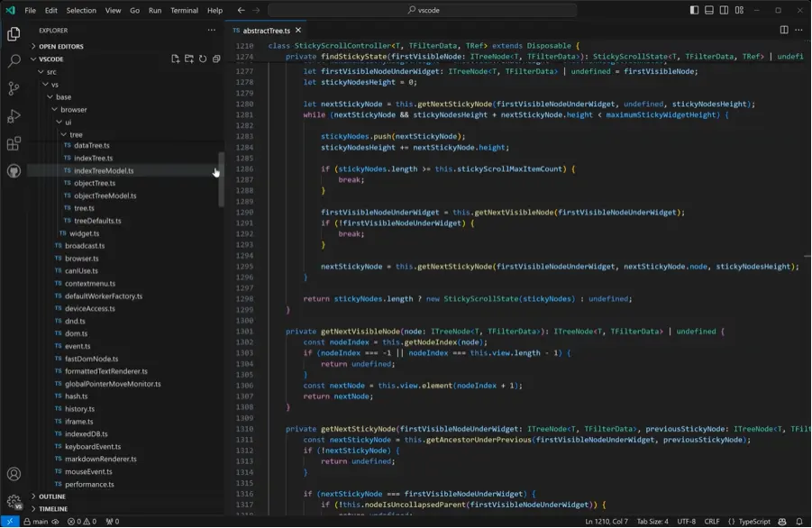The width and height of the screenshot is (812, 528).
Task: Open editor more actions ellipsis
Action: coord(798,30)
